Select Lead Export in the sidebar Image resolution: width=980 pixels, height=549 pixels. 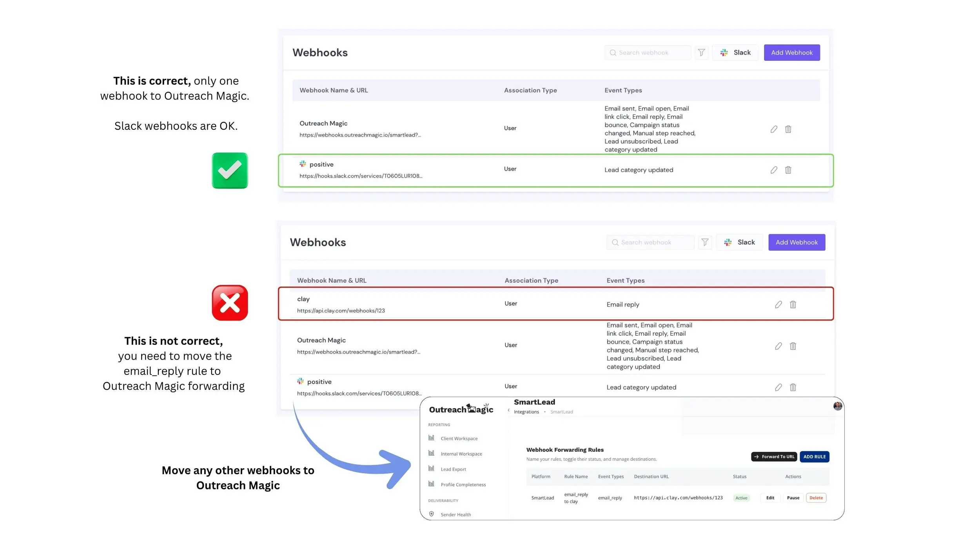[453, 469]
